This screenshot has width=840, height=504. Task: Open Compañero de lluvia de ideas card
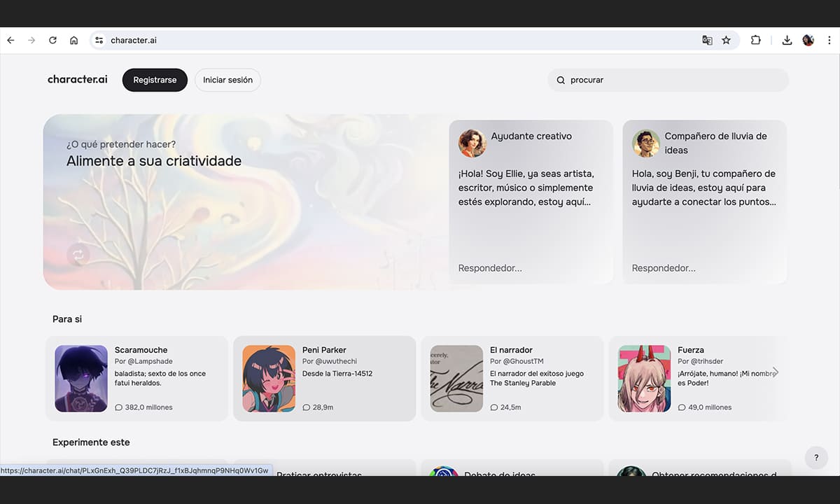(x=705, y=202)
